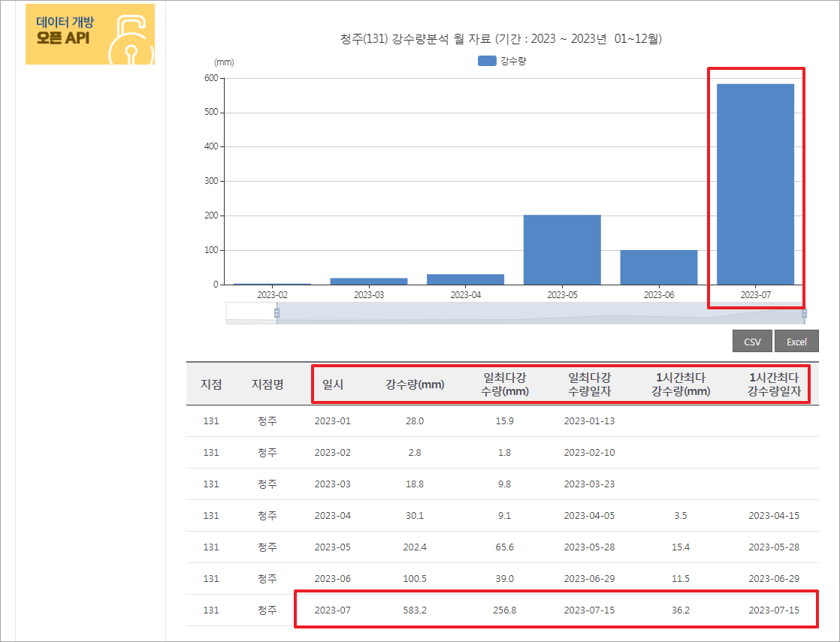840x642 pixels.
Task: Click the left handle of the zoom slider
Action: pyautogui.click(x=276, y=314)
